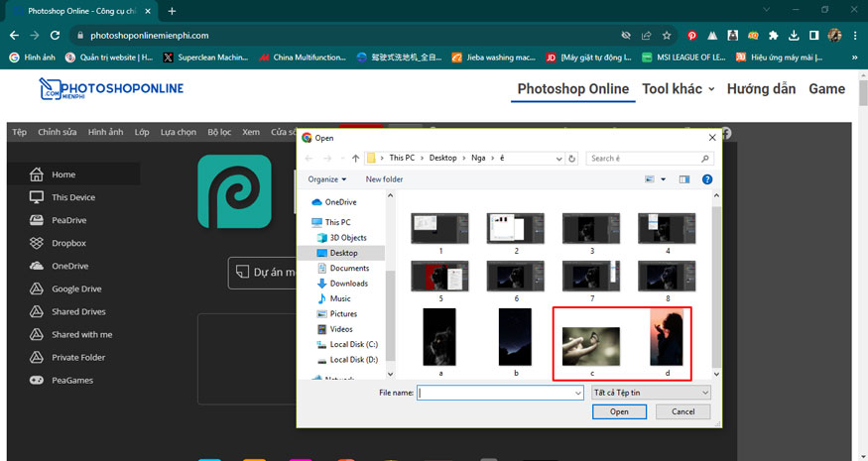Open the Lớp menu

[142, 132]
